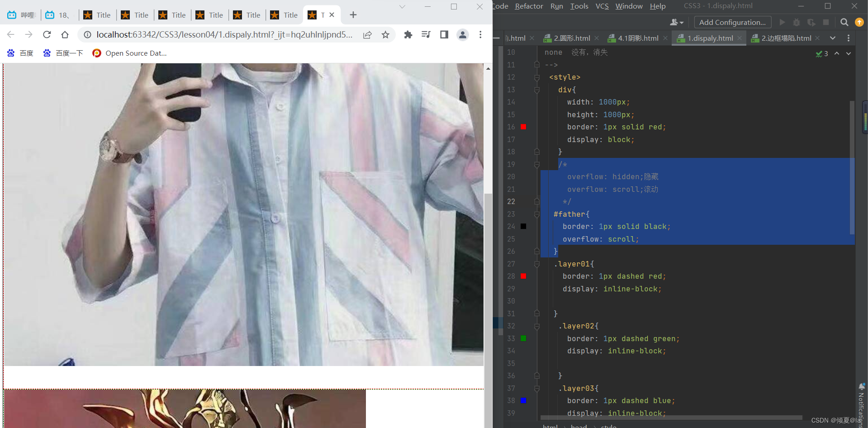The width and height of the screenshot is (868, 428).
Task: Click browser page vertical scrollbar thumb
Action: click(x=488, y=310)
